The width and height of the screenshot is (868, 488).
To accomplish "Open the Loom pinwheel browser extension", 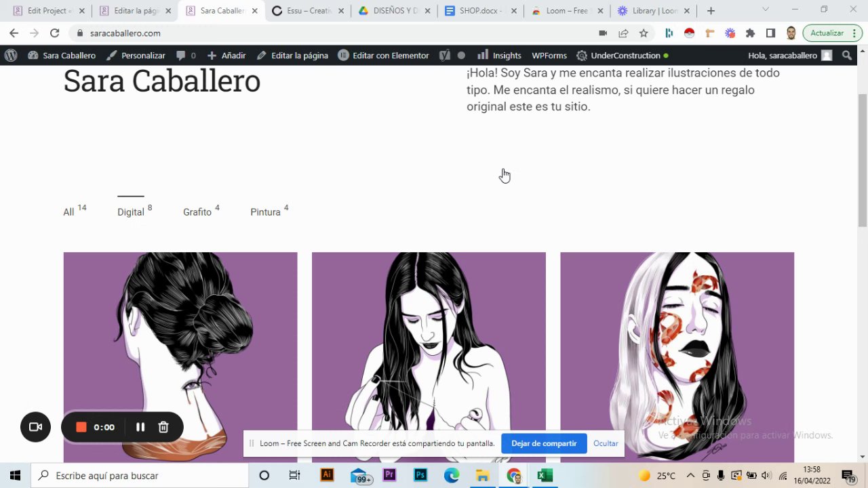I will 730,33.
